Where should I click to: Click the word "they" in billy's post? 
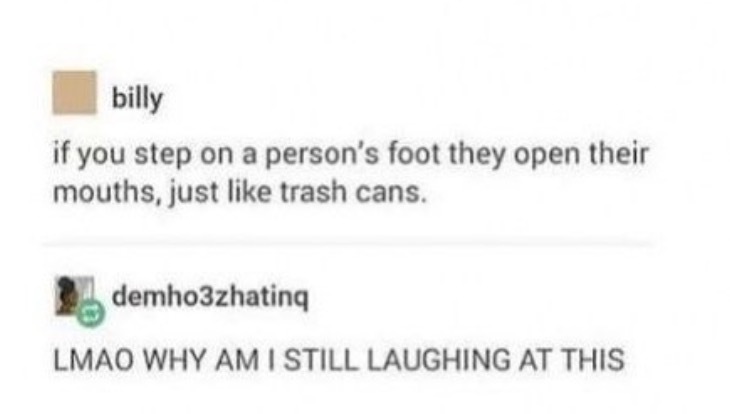tap(477, 156)
